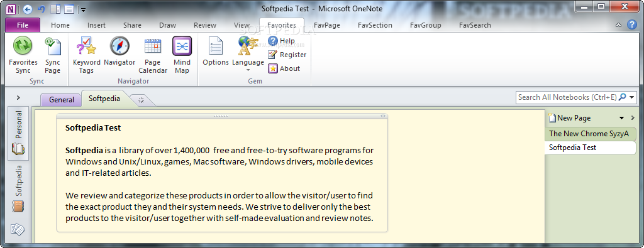Open The New Chrome SyzyA page

point(591,134)
